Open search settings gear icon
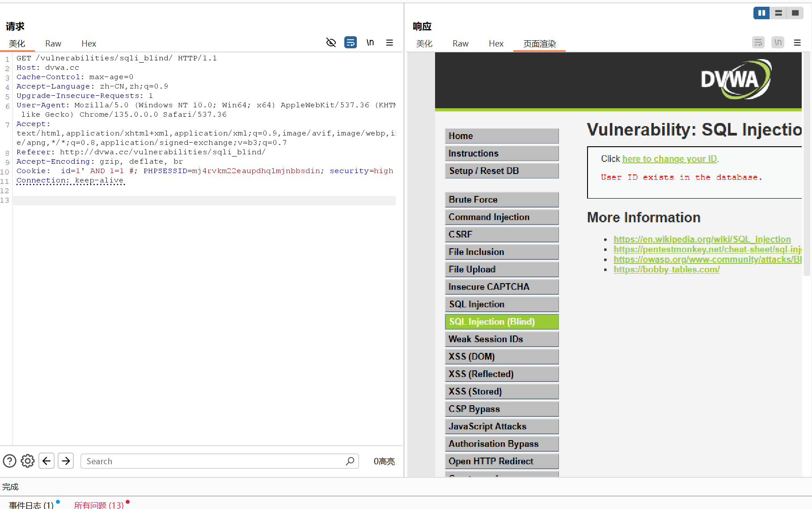Image resolution: width=812 pixels, height=509 pixels. (x=28, y=461)
